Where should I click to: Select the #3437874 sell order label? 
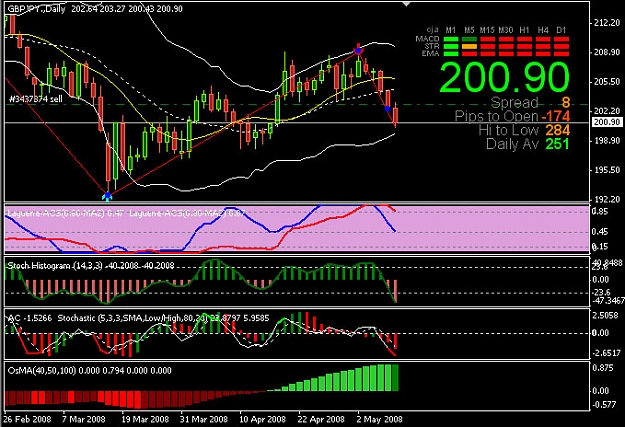coord(35,99)
